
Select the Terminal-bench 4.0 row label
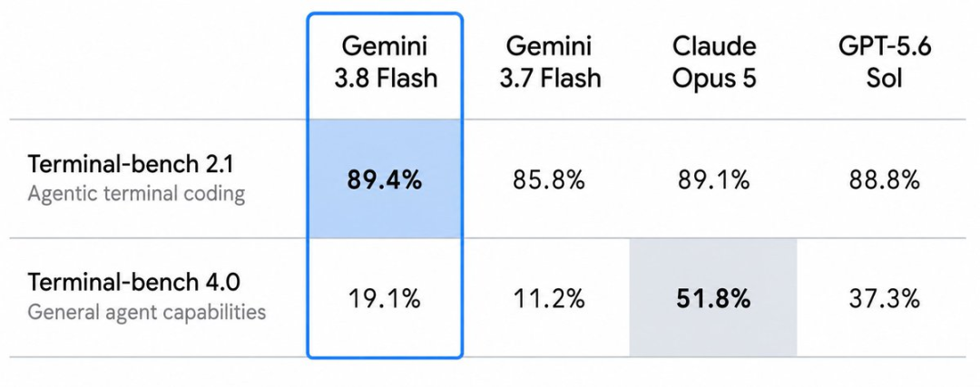click(x=133, y=283)
